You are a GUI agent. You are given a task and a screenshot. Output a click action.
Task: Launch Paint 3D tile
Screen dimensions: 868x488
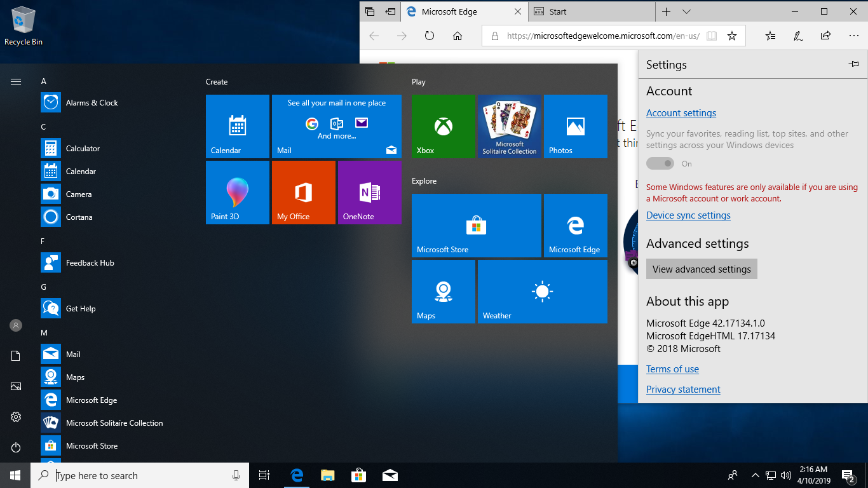[x=238, y=193]
